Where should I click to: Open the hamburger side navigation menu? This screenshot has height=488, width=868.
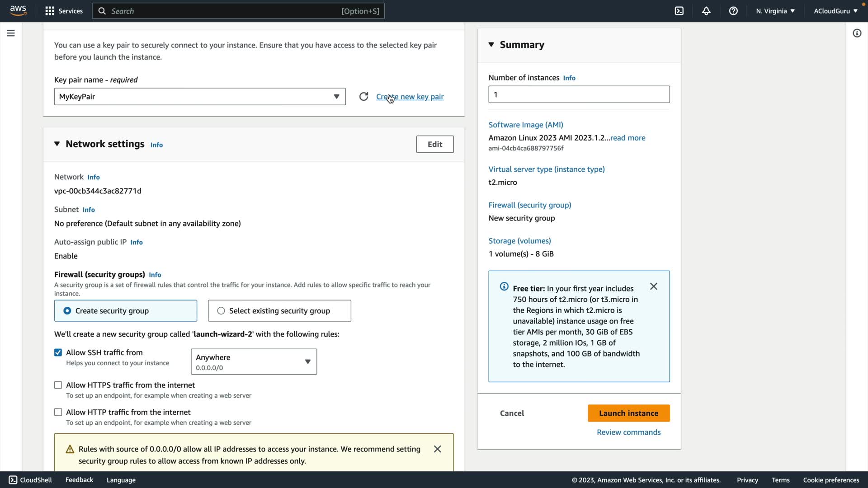point(11,33)
